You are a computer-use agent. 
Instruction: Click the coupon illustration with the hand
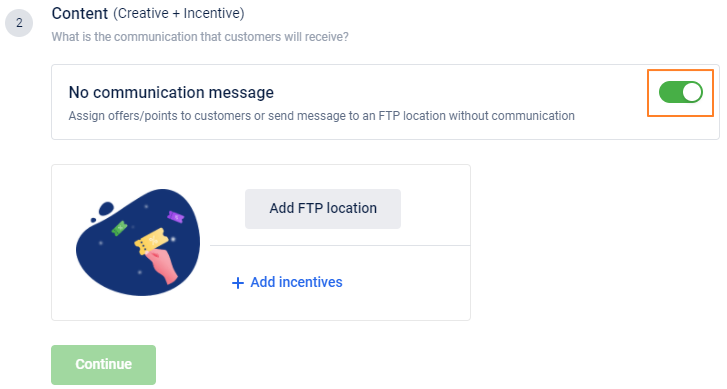pyautogui.click(x=138, y=242)
